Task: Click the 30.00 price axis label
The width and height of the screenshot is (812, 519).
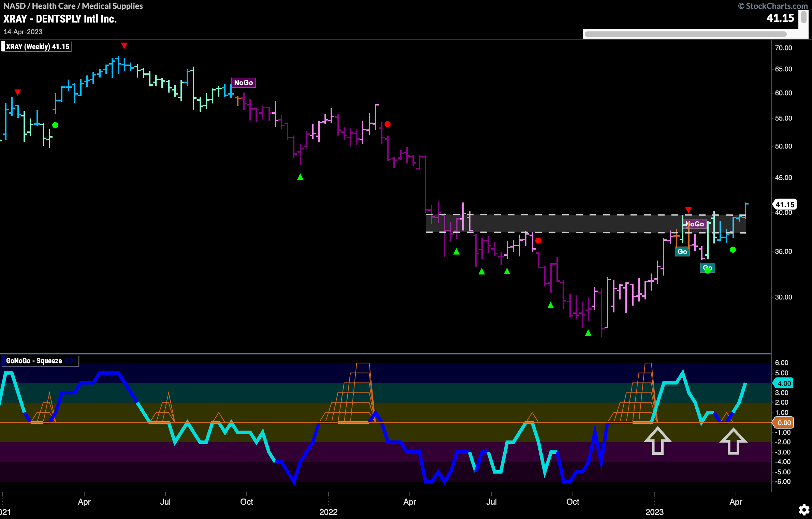Action: (x=783, y=297)
